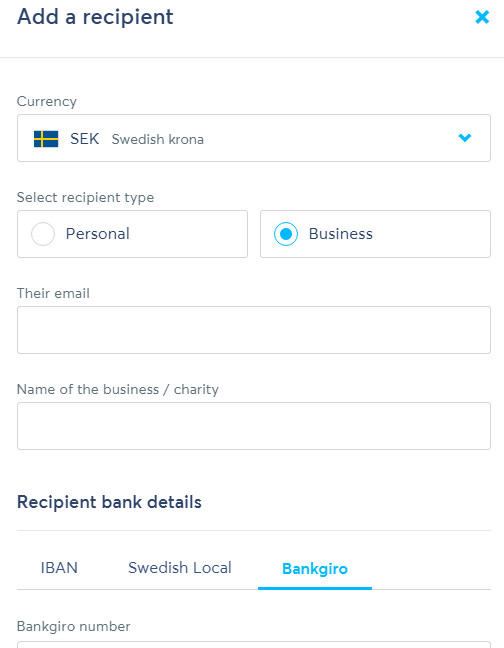
Task: Click the Their email label
Action: click(53, 293)
